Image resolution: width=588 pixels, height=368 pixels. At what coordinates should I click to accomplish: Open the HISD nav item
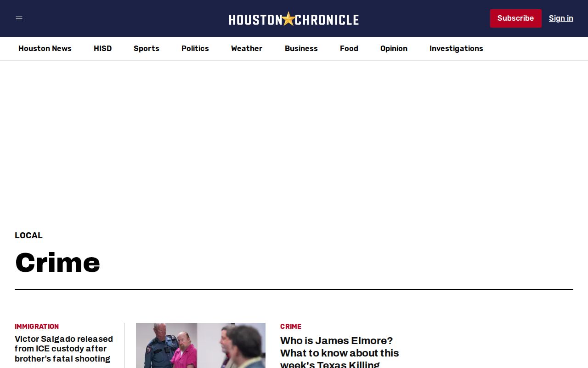click(103, 48)
